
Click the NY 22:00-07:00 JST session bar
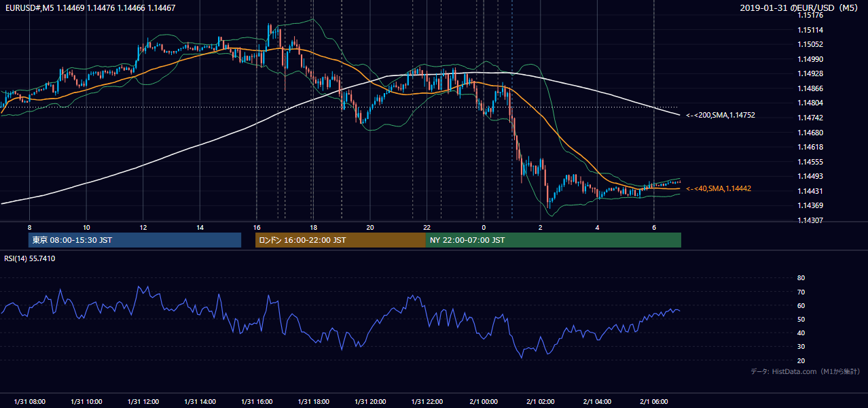tap(554, 240)
